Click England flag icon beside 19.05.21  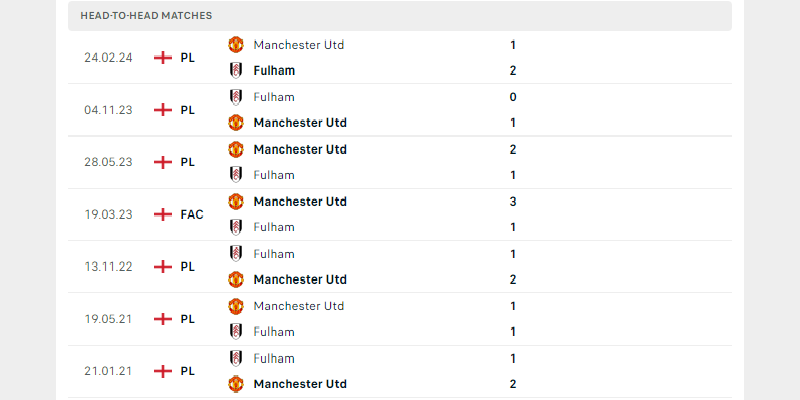click(163, 319)
